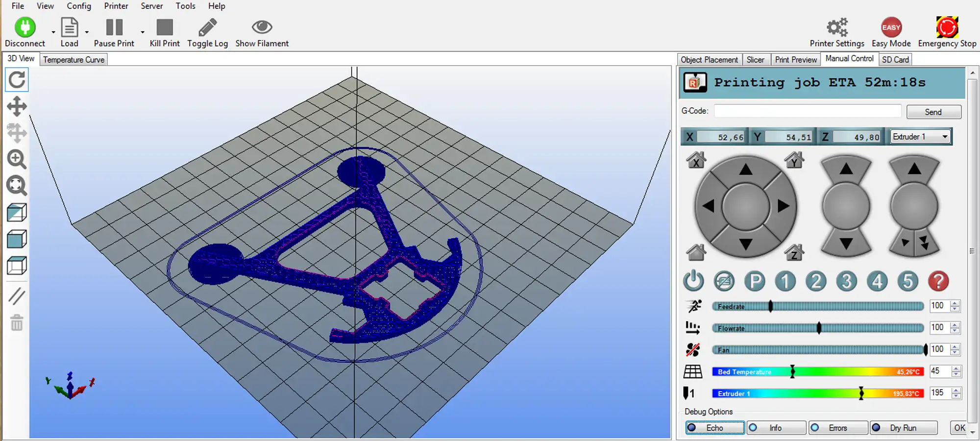Select the move object tool
This screenshot has height=441, width=980.
(x=17, y=133)
